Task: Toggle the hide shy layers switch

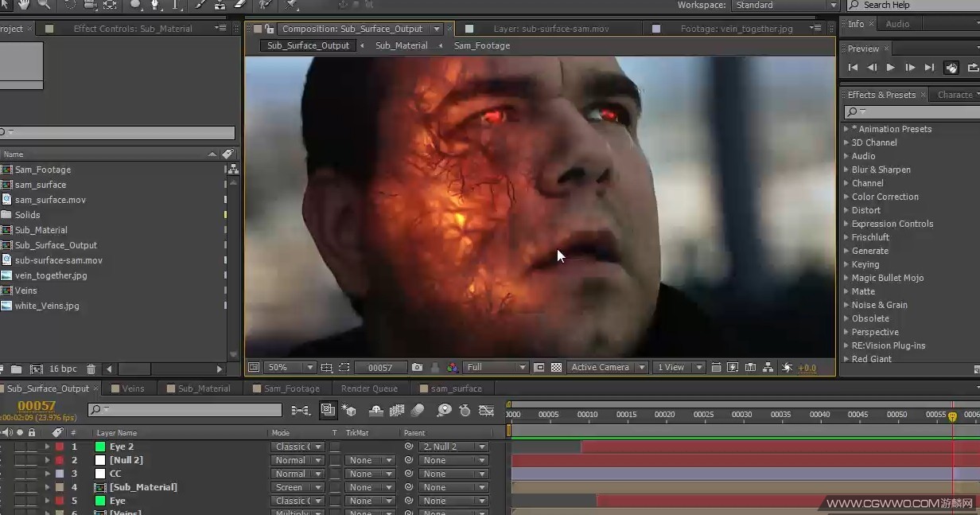Action: tap(377, 411)
